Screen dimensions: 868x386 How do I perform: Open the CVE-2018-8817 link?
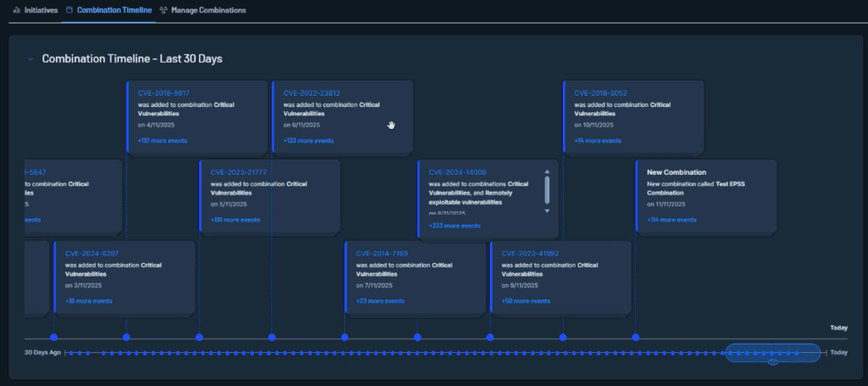tap(163, 92)
